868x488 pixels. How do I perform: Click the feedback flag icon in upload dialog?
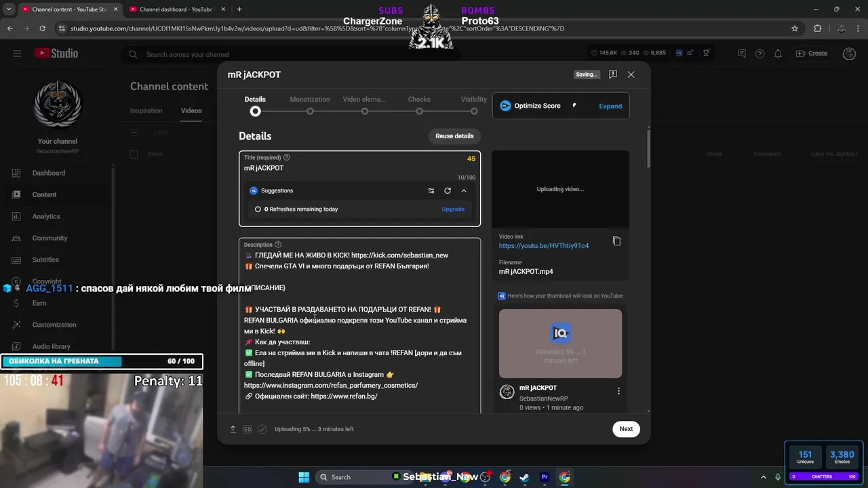pos(612,75)
